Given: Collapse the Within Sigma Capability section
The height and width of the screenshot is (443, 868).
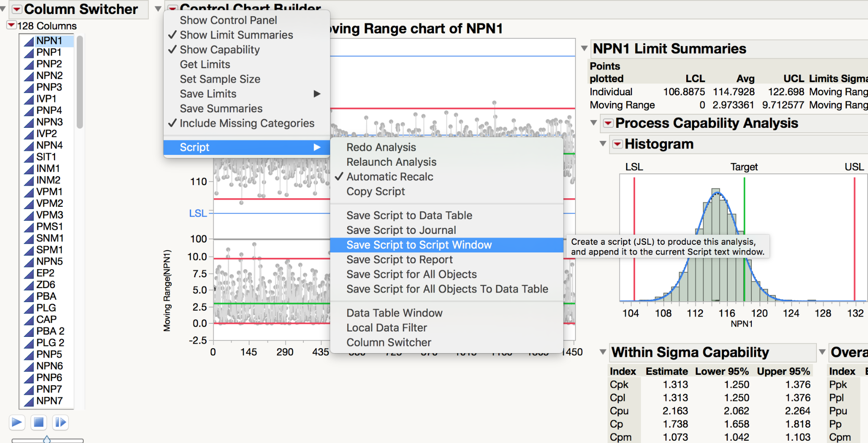Looking at the screenshot, I should point(603,352).
